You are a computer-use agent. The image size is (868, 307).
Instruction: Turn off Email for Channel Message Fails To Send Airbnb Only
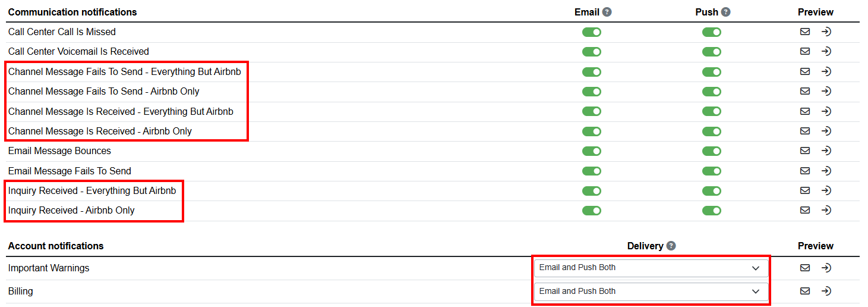pyautogui.click(x=592, y=92)
